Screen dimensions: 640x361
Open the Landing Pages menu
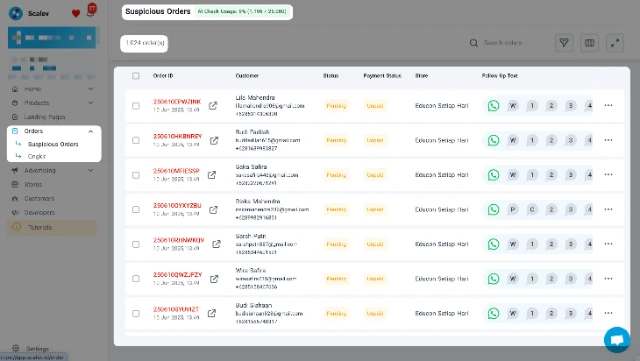point(44,117)
